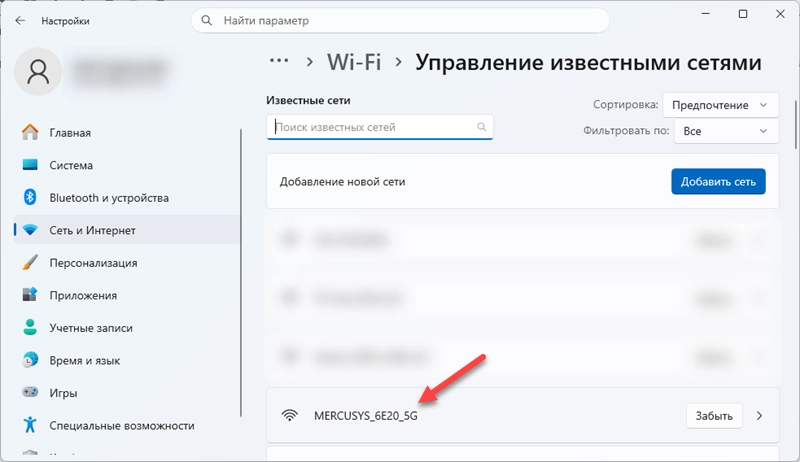
Task: Expand MERCUSYS_6E20_5G network details chevron
Action: [x=759, y=416]
